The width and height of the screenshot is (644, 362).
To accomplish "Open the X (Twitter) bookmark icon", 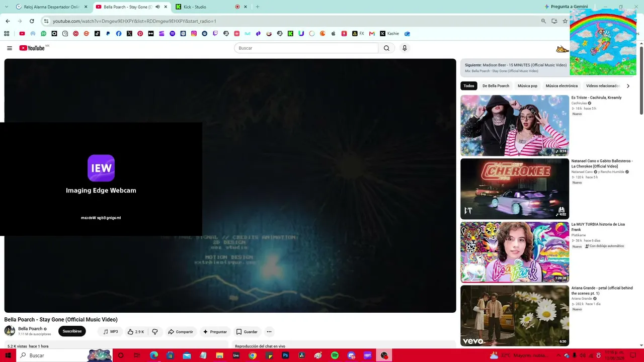I will tap(129, 34).
